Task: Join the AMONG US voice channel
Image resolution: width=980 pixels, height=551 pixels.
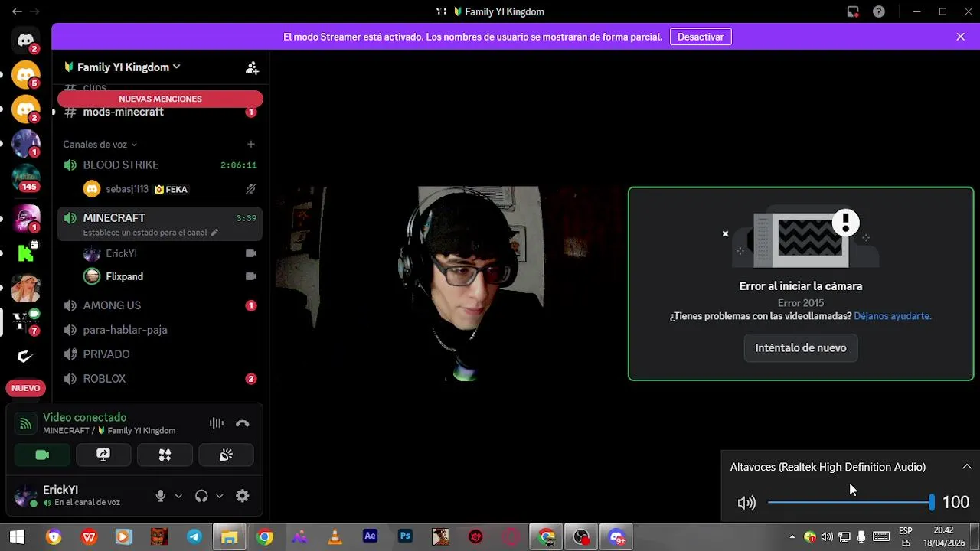Action: point(160,305)
